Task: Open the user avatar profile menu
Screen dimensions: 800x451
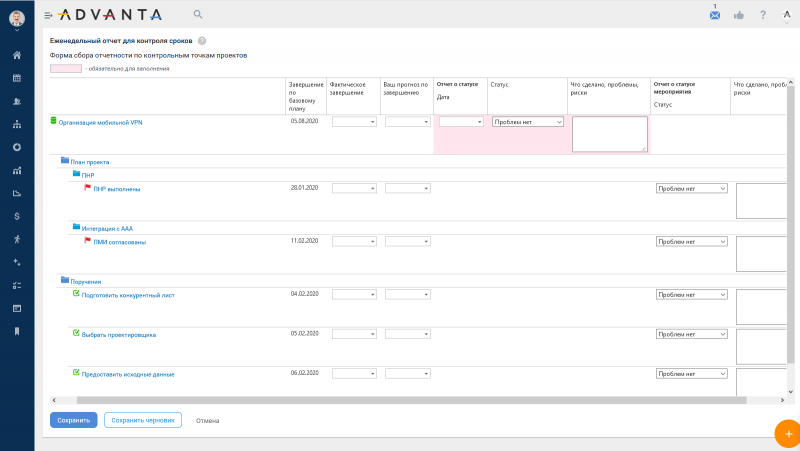Action: [x=17, y=19]
